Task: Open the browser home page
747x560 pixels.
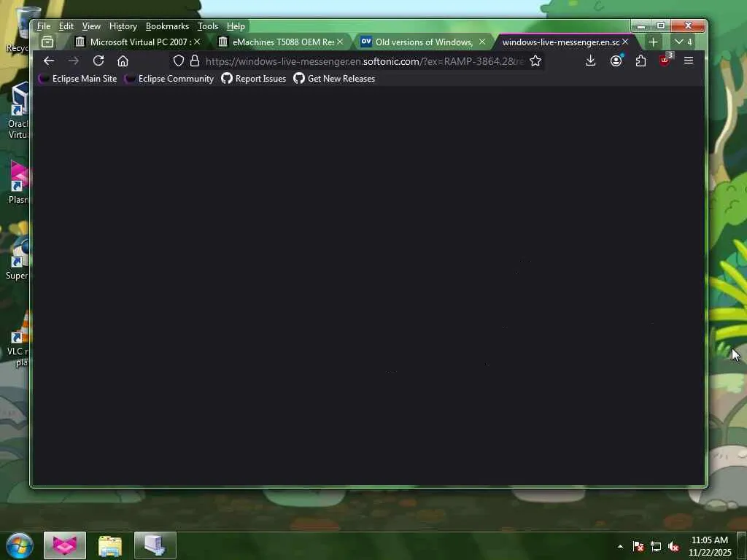Action: (123, 61)
